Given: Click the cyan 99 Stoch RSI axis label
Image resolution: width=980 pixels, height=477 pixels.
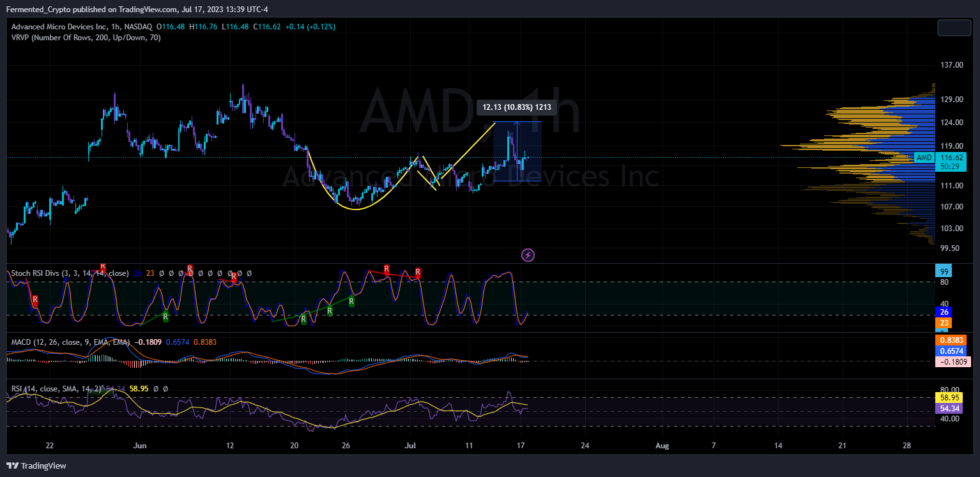Looking at the screenshot, I should coord(944,271).
